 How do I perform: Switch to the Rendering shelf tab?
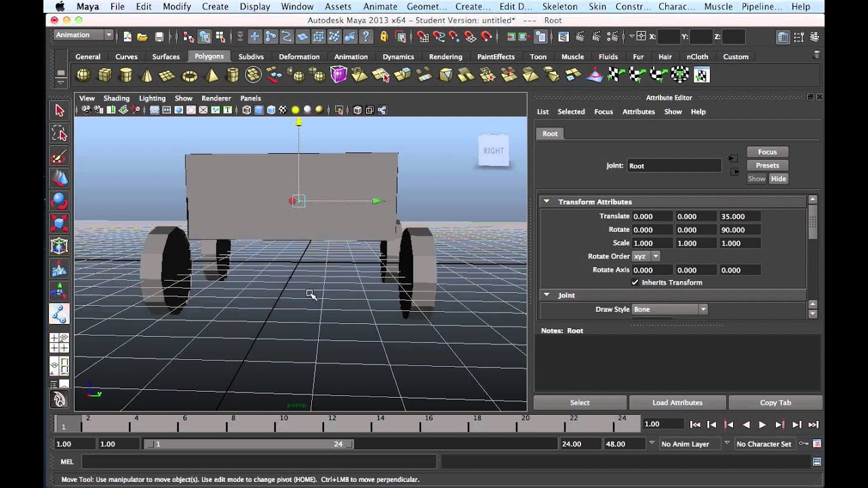pyautogui.click(x=446, y=57)
